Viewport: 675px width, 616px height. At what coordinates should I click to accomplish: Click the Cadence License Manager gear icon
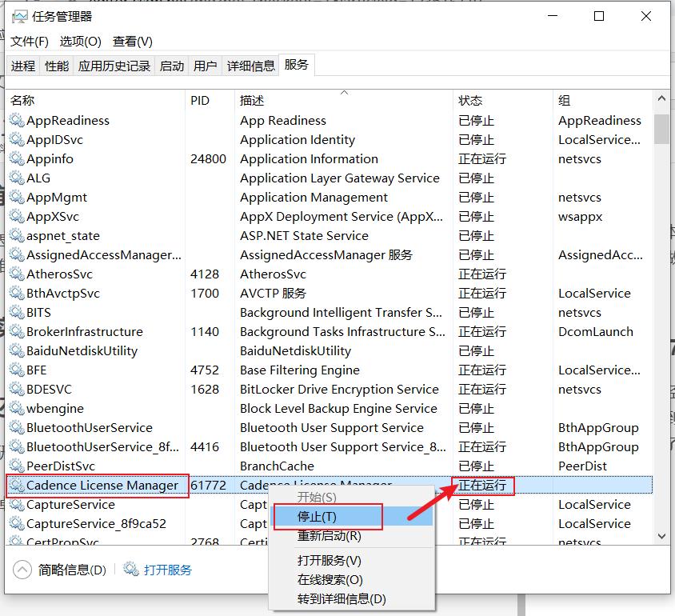click(x=17, y=485)
